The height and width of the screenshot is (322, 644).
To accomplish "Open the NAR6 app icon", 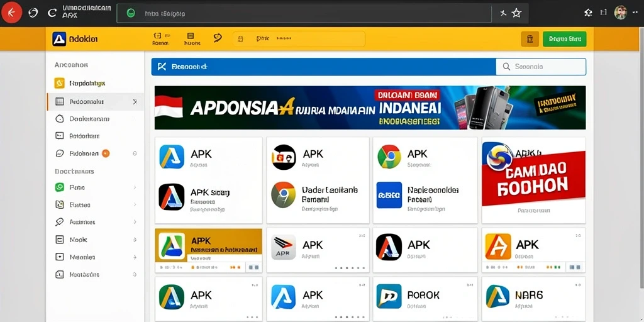I will [497, 297].
